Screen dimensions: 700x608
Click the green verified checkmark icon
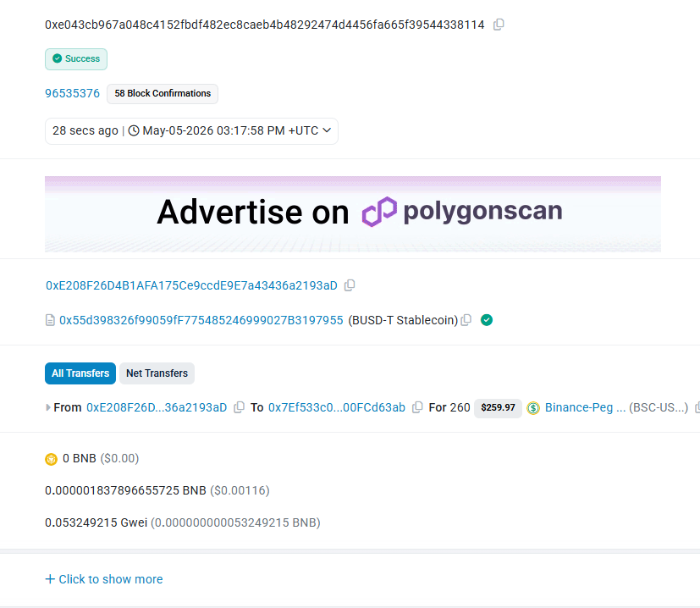(x=487, y=320)
